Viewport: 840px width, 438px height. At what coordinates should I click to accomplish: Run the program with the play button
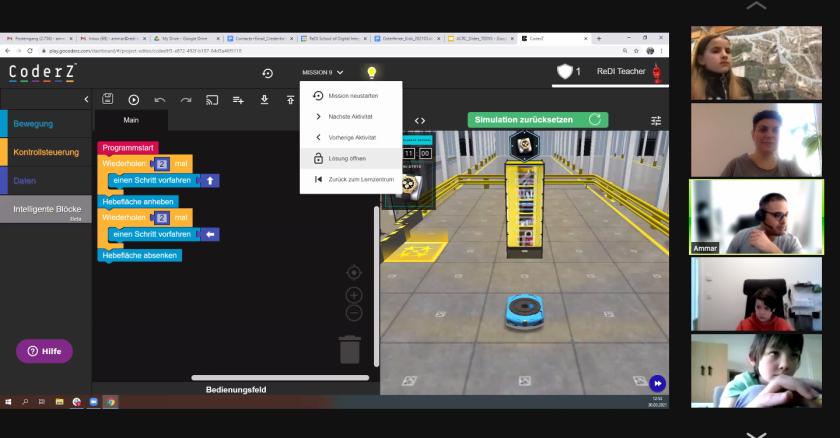pos(133,99)
